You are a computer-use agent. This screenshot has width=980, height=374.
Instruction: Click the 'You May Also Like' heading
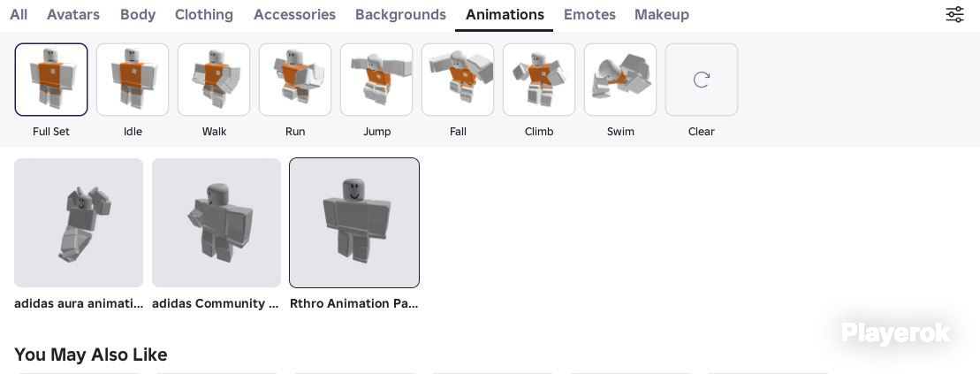point(91,355)
